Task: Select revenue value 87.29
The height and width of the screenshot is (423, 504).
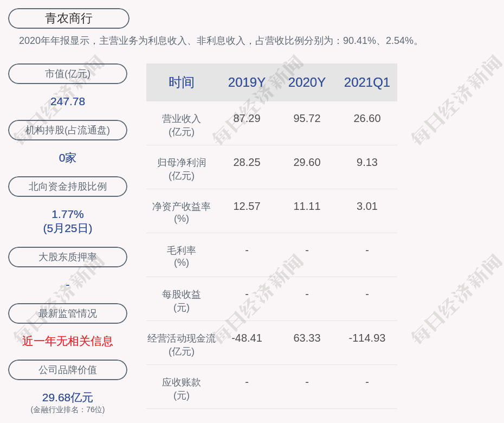Action: [x=247, y=118]
